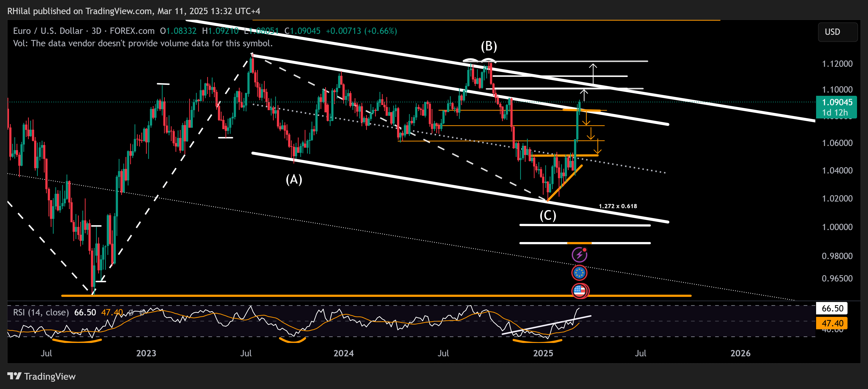Image resolution: width=868 pixels, height=389 pixels.
Task: Open the RSI (14, close) indicator legend
Action: click(41, 312)
